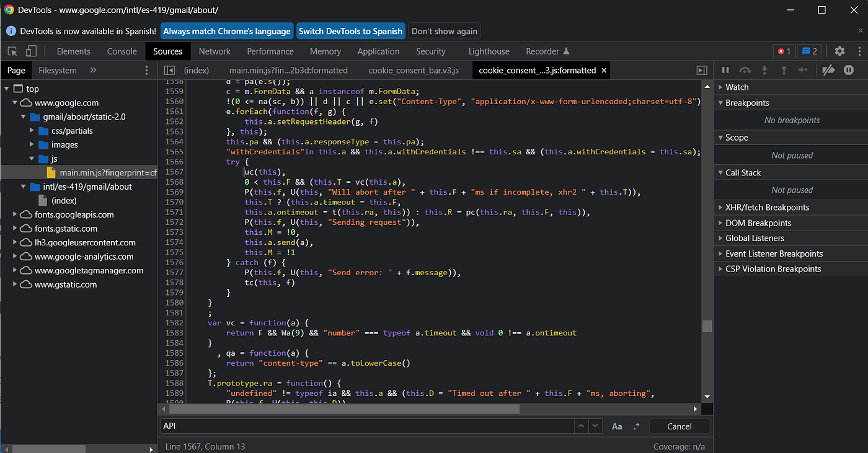Hide the debugger sidebar toggle

[x=702, y=70]
